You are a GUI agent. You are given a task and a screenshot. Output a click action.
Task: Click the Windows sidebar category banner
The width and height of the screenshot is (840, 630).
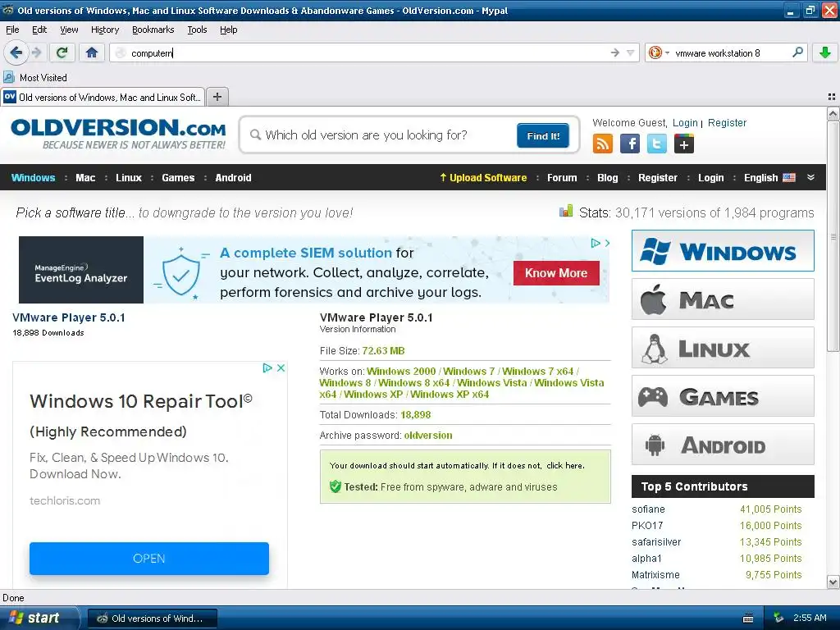point(723,251)
